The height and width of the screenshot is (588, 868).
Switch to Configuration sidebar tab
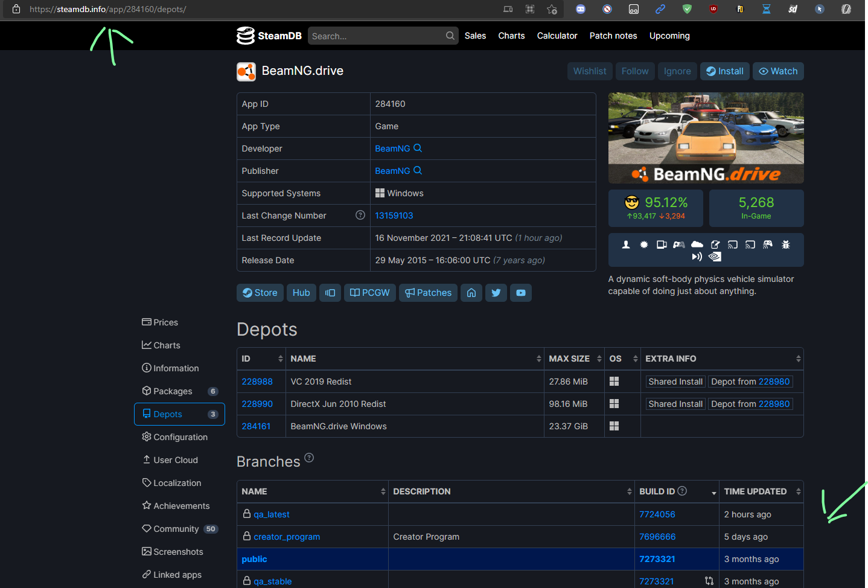pos(179,437)
